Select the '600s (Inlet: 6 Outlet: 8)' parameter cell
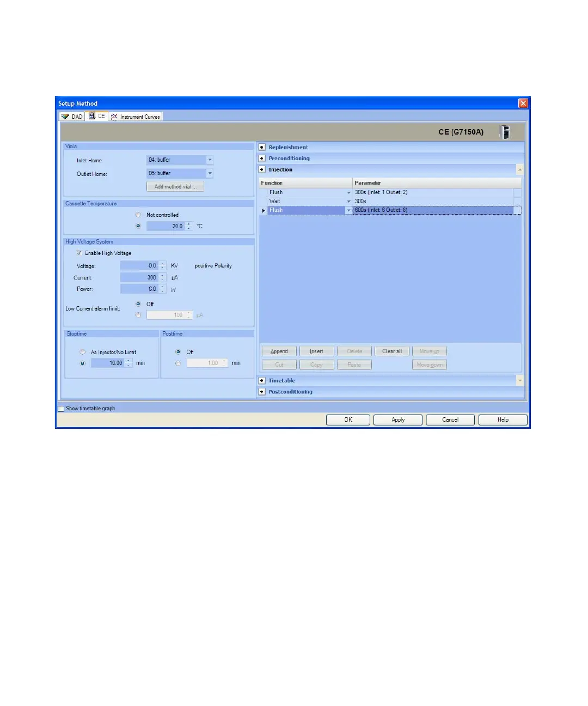 pyautogui.click(x=433, y=210)
